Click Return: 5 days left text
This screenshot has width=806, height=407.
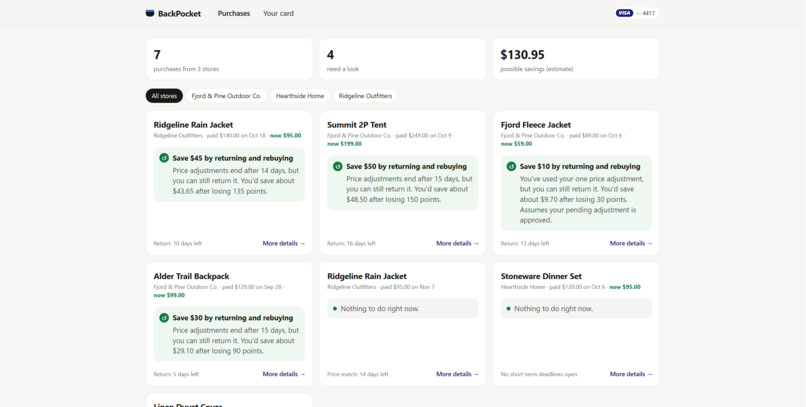coord(176,375)
